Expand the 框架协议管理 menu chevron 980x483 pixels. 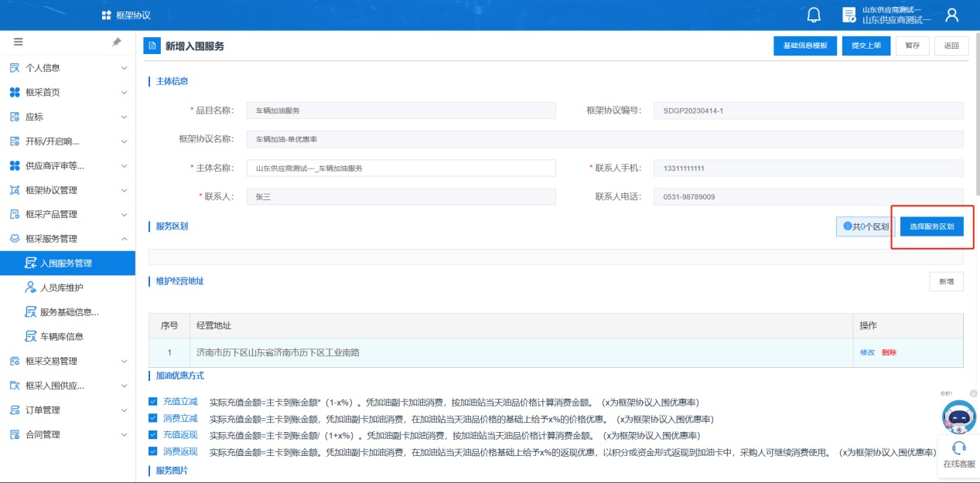124,190
